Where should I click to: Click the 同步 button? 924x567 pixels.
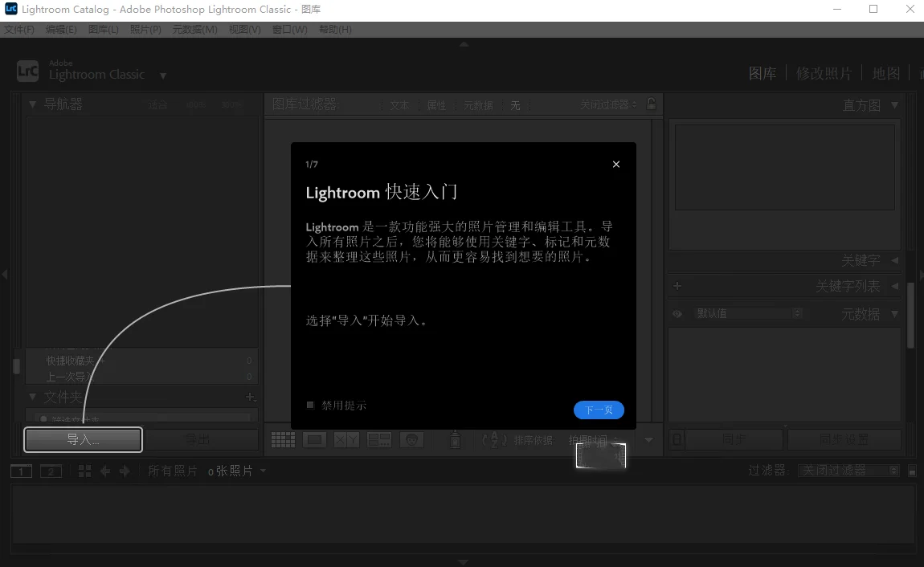pyautogui.click(x=734, y=440)
